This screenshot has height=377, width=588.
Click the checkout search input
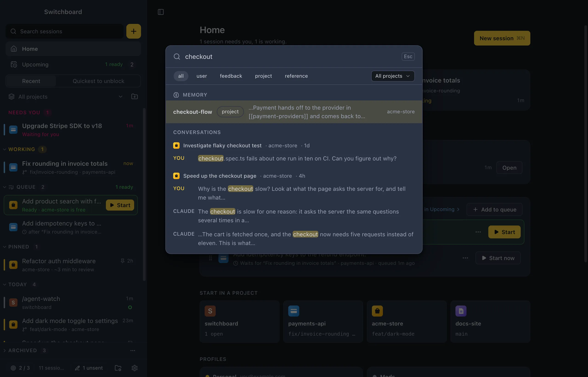click(x=291, y=57)
